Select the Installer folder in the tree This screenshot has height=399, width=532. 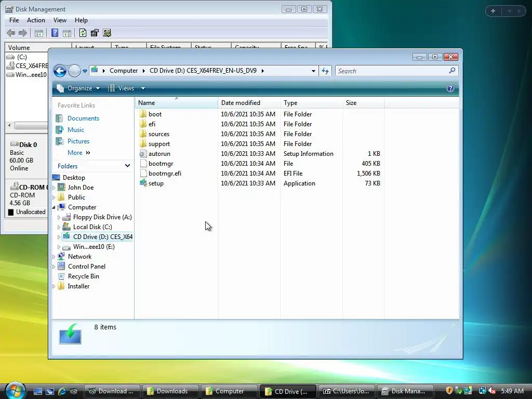pos(78,286)
